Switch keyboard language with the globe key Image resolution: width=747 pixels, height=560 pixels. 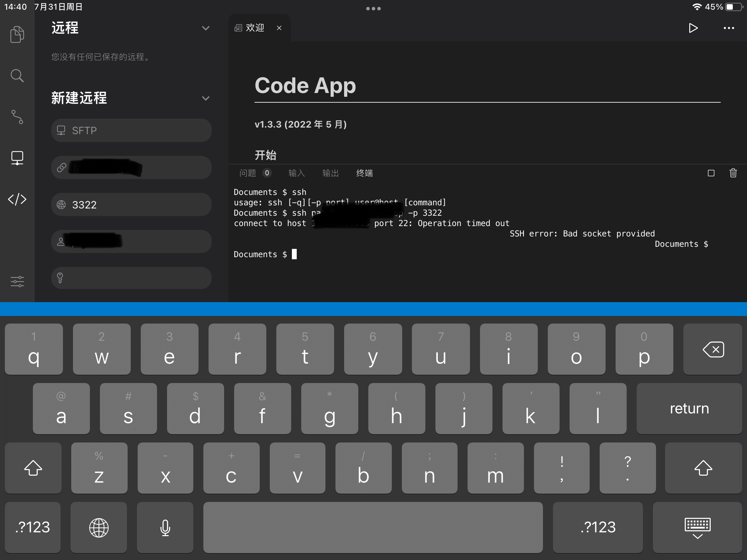click(x=99, y=528)
